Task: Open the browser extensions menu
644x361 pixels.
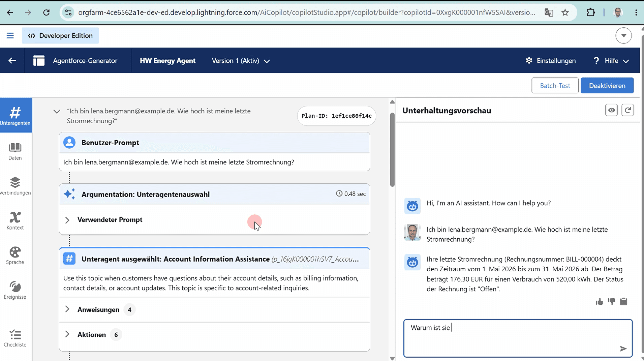Action: pyautogui.click(x=591, y=12)
